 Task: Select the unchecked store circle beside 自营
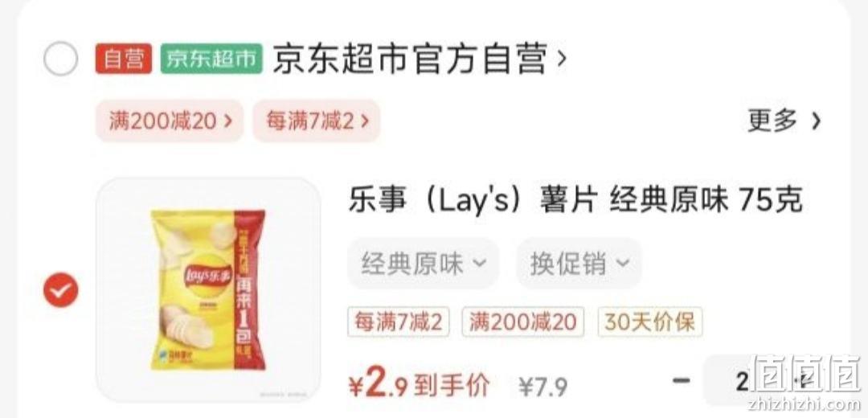coord(61,59)
